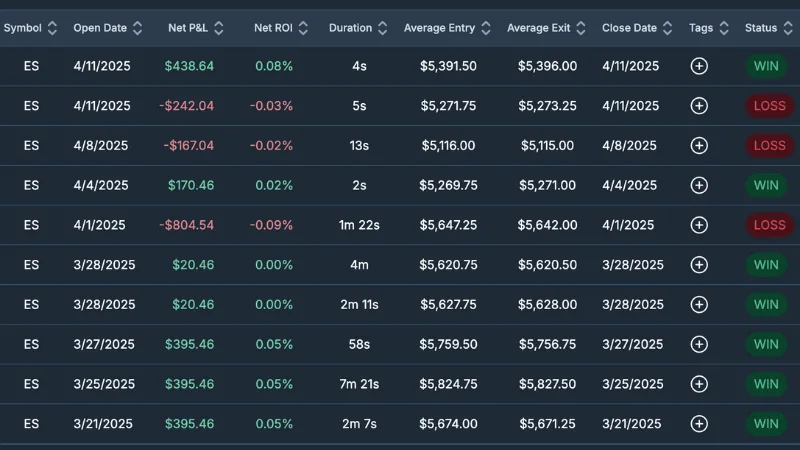Add tag to $170.46 trade

699,185
